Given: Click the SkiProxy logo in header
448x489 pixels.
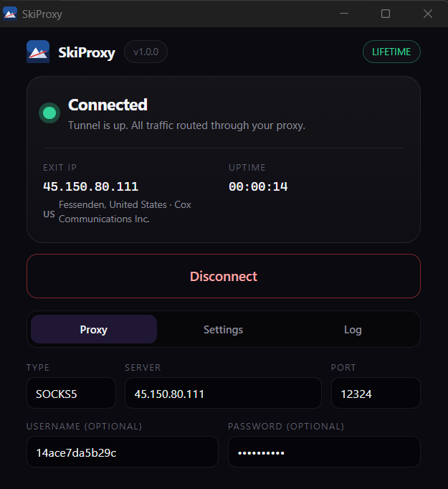Looking at the screenshot, I should pyautogui.click(x=38, y=52).
